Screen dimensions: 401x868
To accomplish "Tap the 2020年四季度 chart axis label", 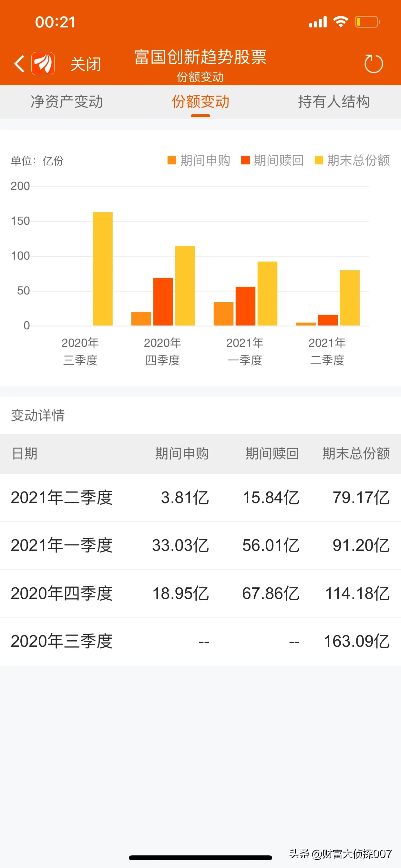I will [x=162, y=351].
